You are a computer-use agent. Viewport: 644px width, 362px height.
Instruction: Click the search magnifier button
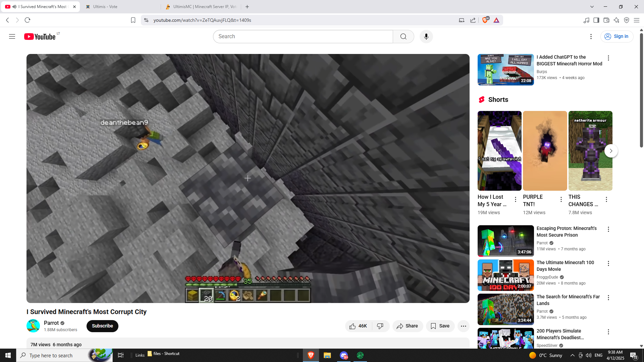tap(403, 37)
